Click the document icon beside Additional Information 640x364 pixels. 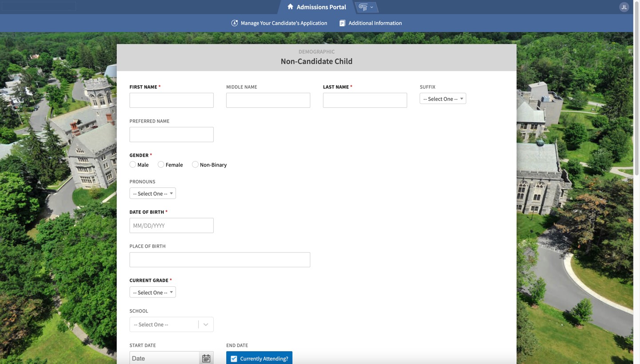(x=342, y=23)
